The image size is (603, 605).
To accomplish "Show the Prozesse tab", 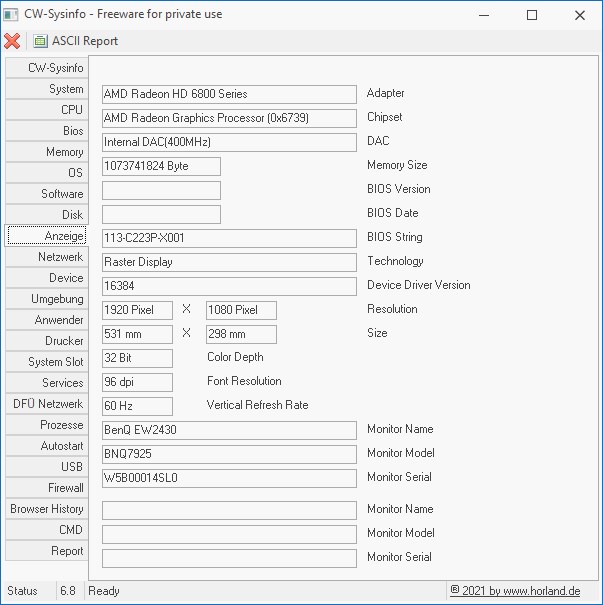I will (46, 425).
